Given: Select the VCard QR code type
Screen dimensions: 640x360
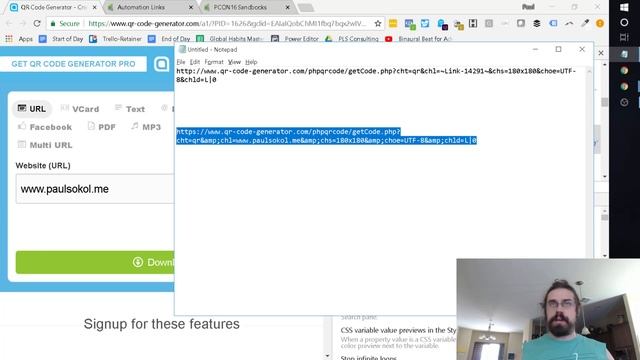Looking at the screenshot, I should 80,109.
